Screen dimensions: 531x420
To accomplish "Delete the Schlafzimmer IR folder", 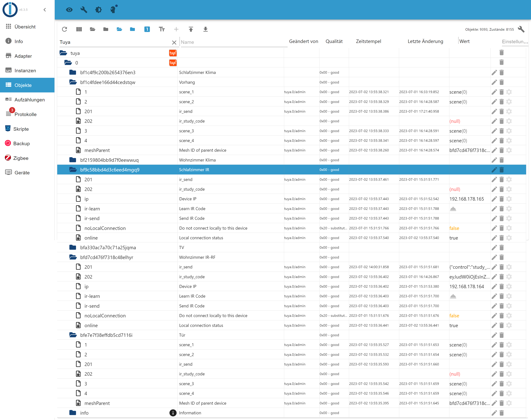I will 502,170.
